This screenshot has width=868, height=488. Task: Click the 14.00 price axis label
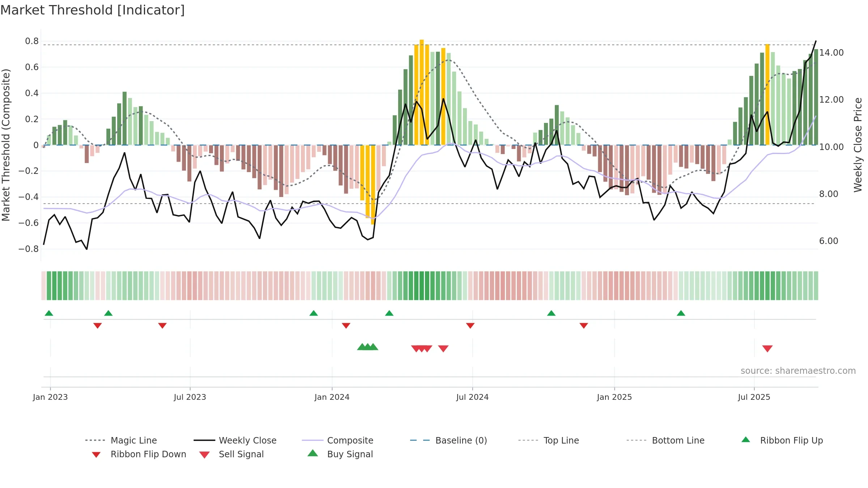[x=831, y=53]
